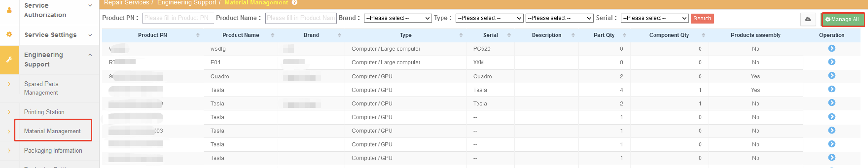
Task: Click the Product Name input field
Action: tap(300, 18)
